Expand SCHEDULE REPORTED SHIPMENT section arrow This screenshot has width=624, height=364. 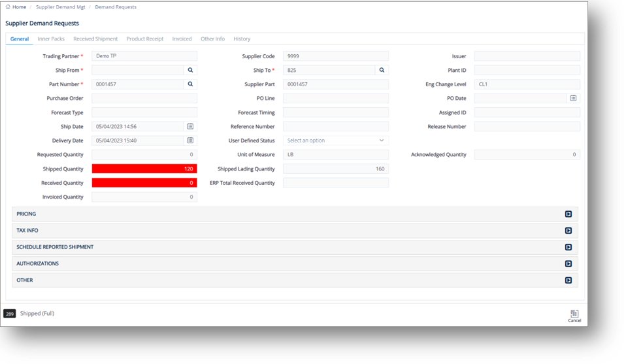568,247
